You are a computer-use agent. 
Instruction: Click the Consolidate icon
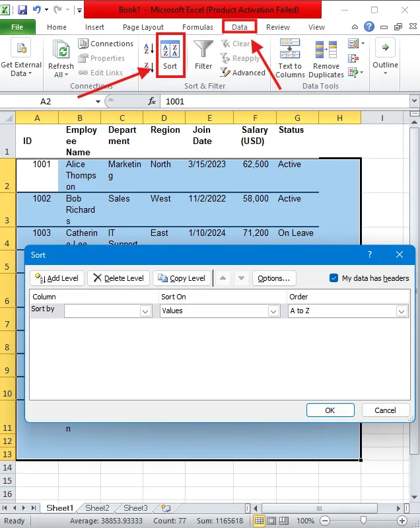(353, 58)
